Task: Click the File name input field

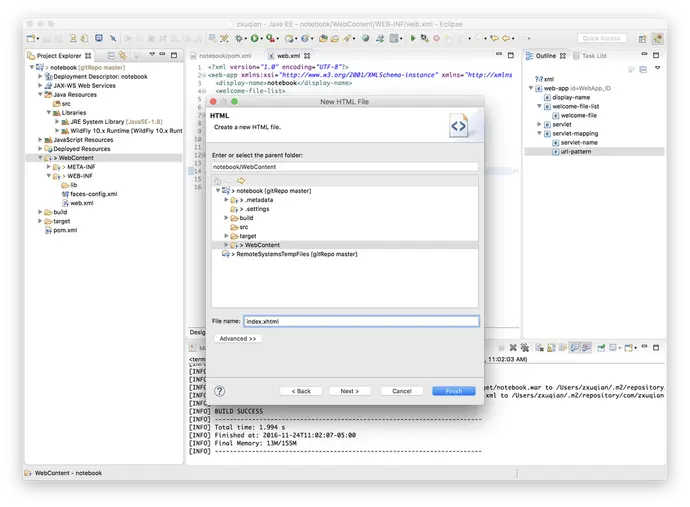Action: [x=361, y=321]
